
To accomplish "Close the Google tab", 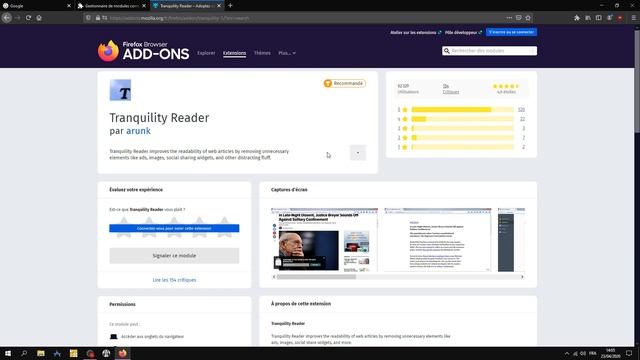I will 69,6.
